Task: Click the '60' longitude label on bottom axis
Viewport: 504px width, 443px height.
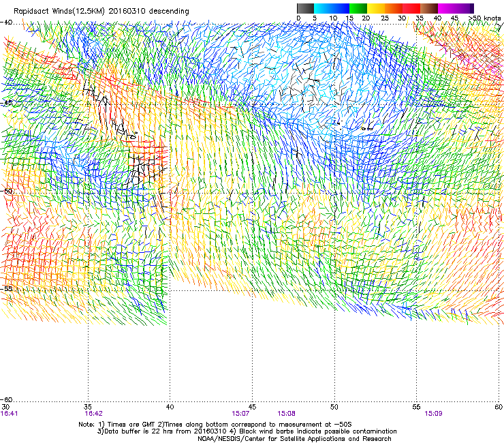Action: pos(499,407)
